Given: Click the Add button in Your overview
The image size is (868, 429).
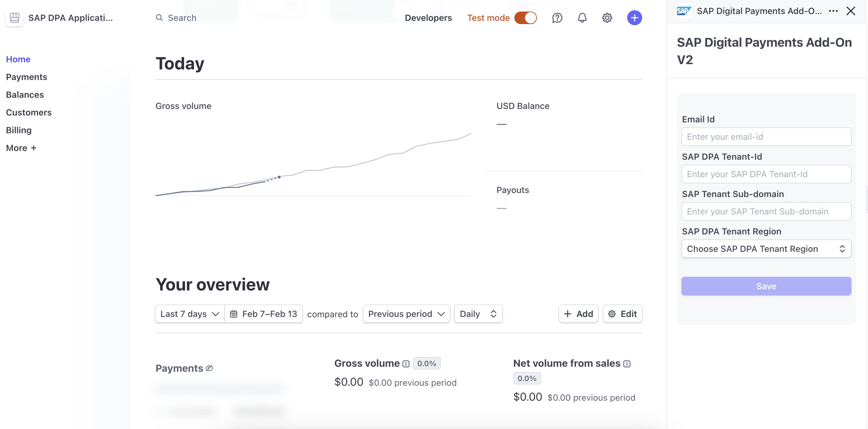Looking at the screenshot, I should [x=578, y=313].
